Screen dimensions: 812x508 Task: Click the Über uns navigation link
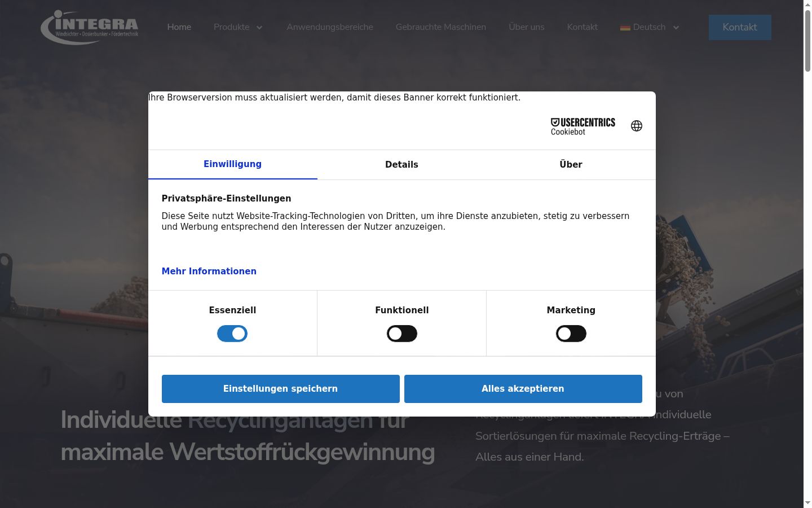point(526,27)
